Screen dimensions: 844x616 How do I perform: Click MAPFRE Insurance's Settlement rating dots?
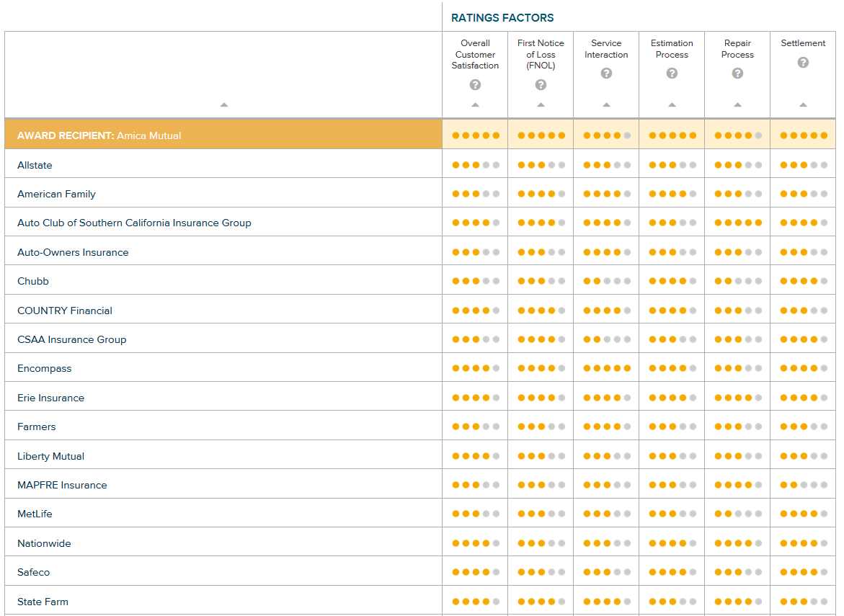point(804,485)
